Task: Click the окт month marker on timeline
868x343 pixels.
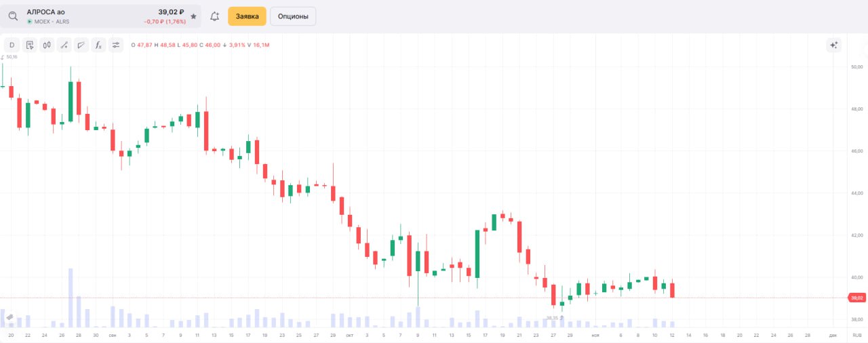Action: click(x=349, y=335)
